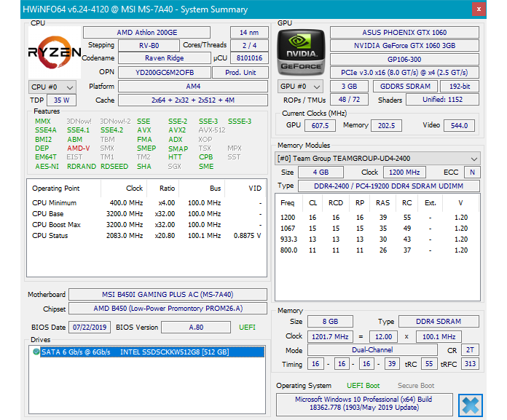Close the System Summary window
The height and width of the screenshot is (420, 507).
click(x=479, y=9)
